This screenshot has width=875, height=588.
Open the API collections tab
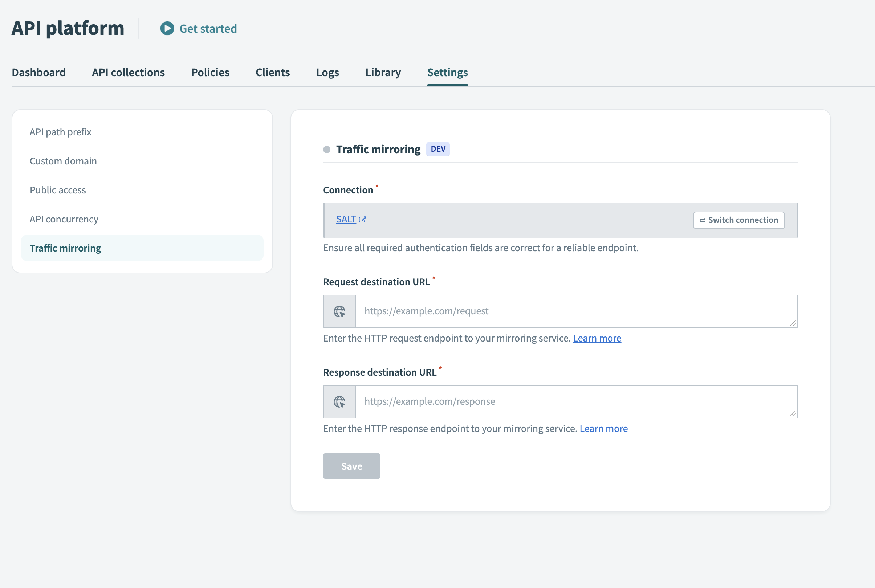[x=128, y=72]
